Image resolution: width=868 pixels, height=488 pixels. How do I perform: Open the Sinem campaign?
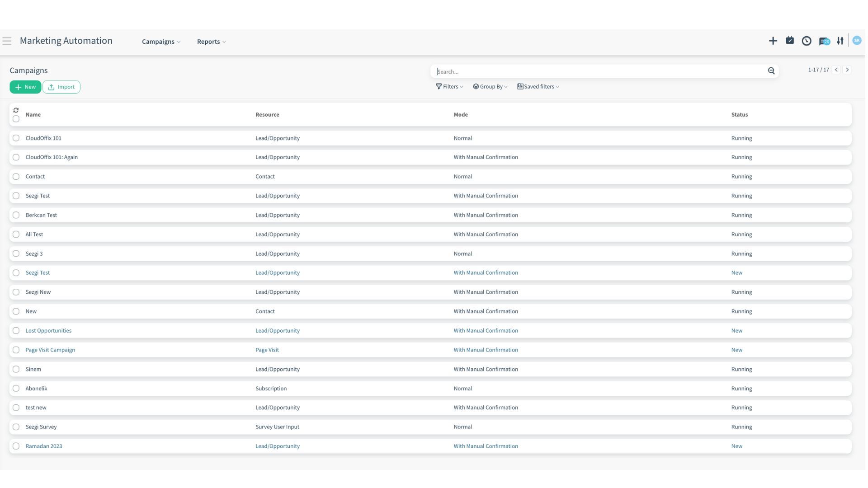coord(430,370)
